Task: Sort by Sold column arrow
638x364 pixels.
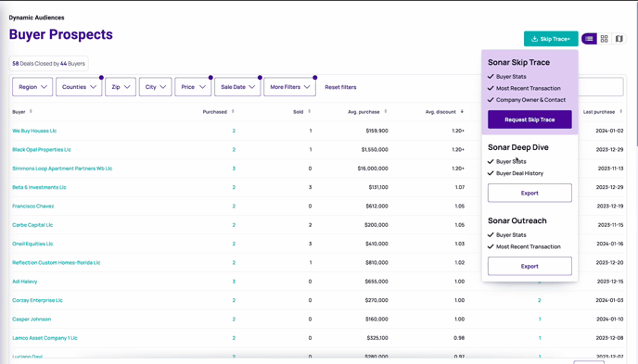Action: pos(309,111)
